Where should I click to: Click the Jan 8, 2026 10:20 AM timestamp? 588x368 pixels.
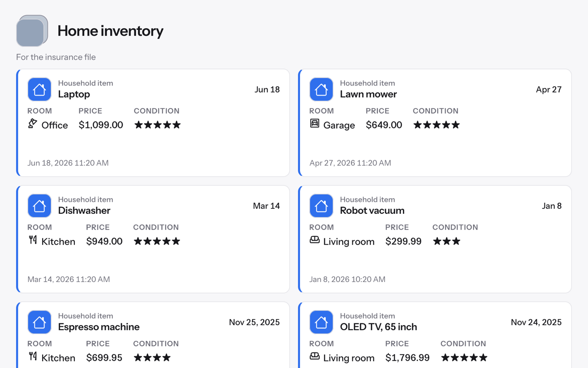(347, 279)
